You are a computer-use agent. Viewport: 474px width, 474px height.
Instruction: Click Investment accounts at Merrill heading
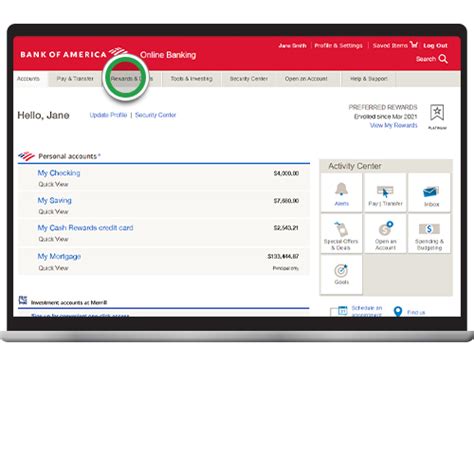click(x=69, y=303)
